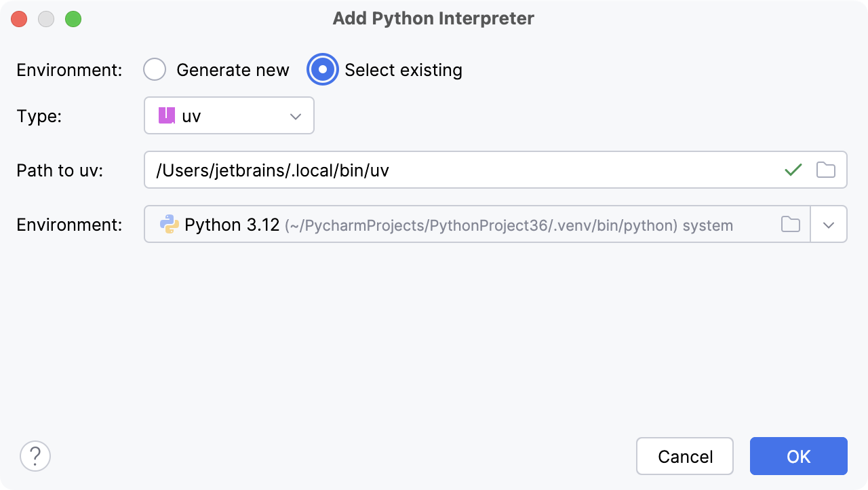Click the green zoom window button
Viewport: 868px width, 490px height.
coord(73,19)
